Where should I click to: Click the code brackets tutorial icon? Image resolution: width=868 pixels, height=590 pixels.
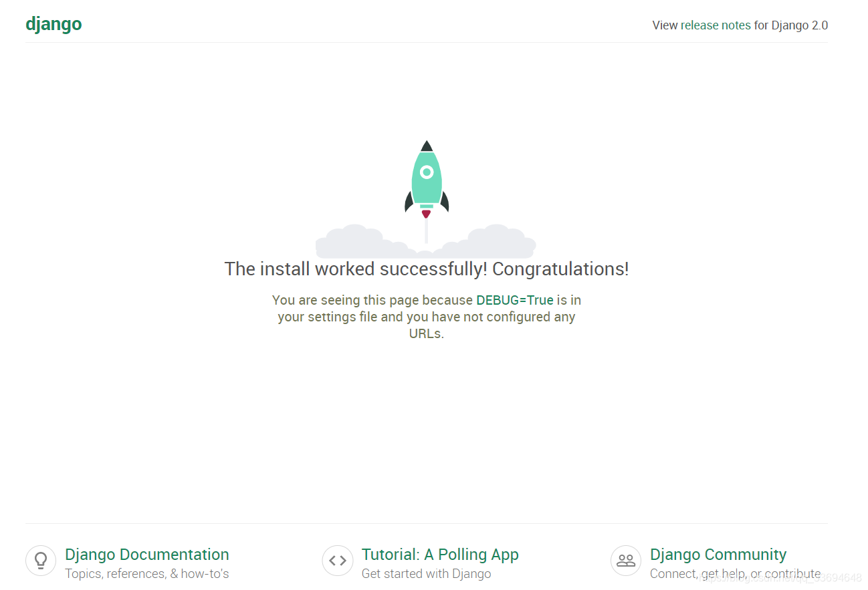[337, 561]
